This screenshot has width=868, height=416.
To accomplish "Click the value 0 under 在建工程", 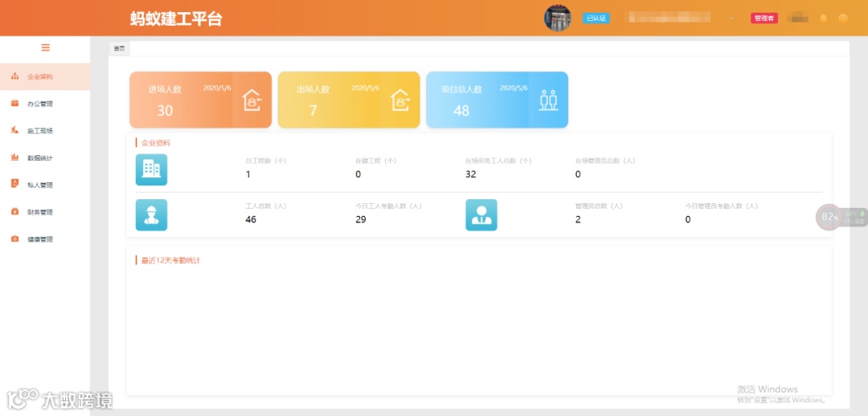I will [x=358, y=174].
